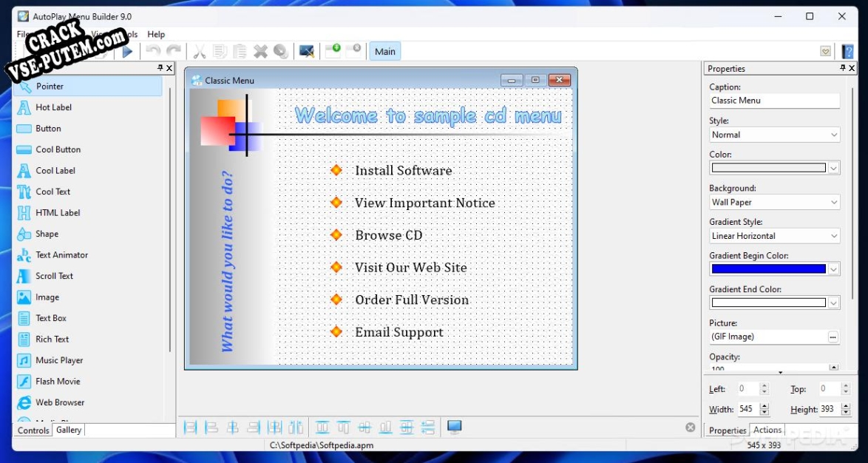
Task: Delete selection with the X toolbar icon
Action: (x=260, y=52)
